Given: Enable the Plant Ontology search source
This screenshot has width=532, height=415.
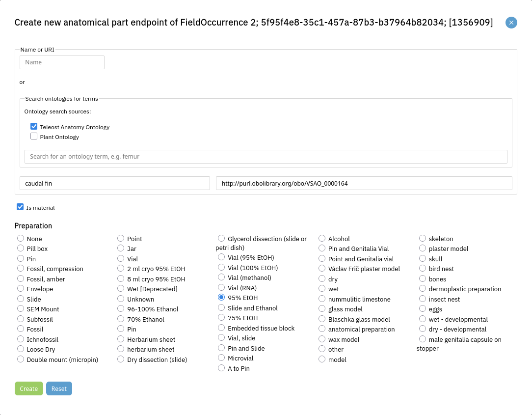Looking at the screenshot, I should pos(34,137).
